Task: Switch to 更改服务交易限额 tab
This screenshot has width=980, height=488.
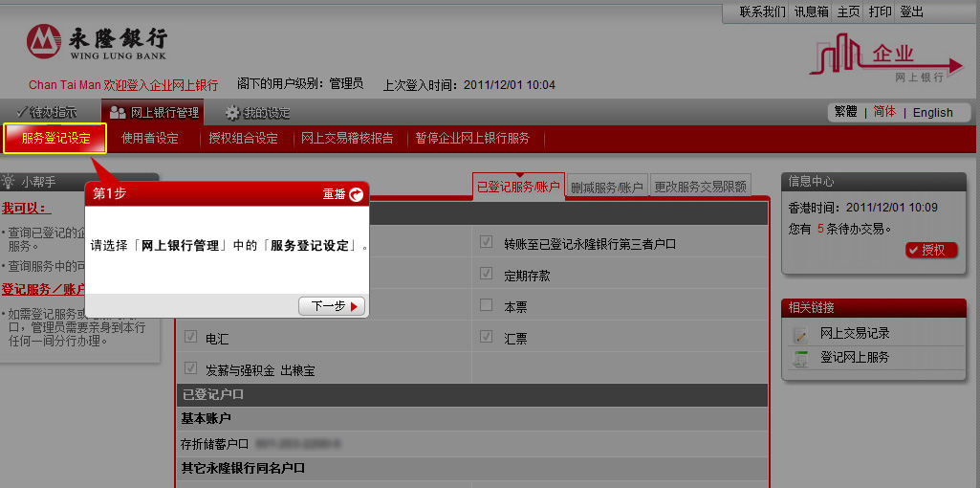Action: (700, 187)
